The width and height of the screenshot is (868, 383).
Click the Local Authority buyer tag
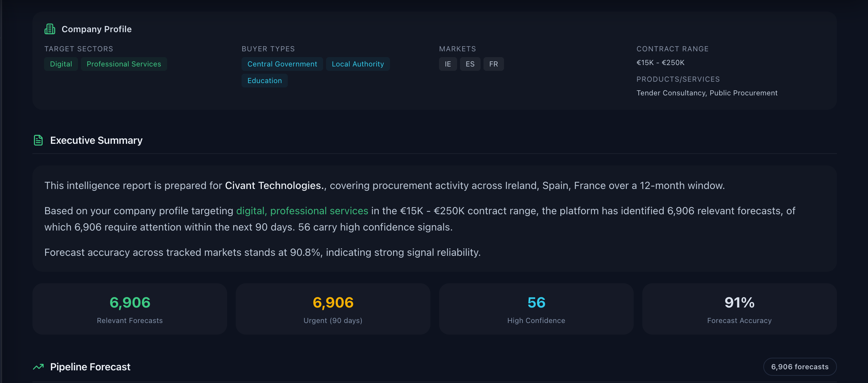coord(357,64)
